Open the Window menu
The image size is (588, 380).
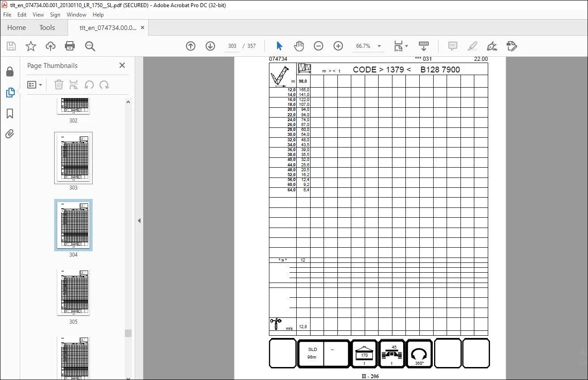point(77,15)
